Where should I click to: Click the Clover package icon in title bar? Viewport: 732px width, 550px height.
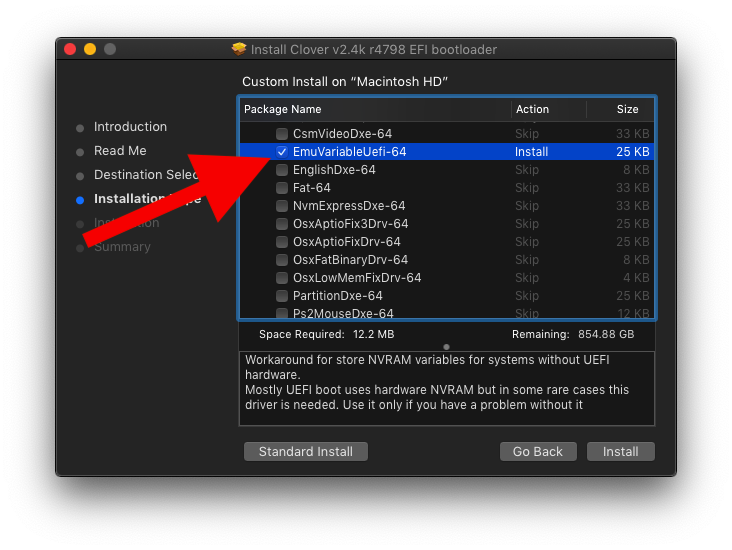tap(239, 49)
